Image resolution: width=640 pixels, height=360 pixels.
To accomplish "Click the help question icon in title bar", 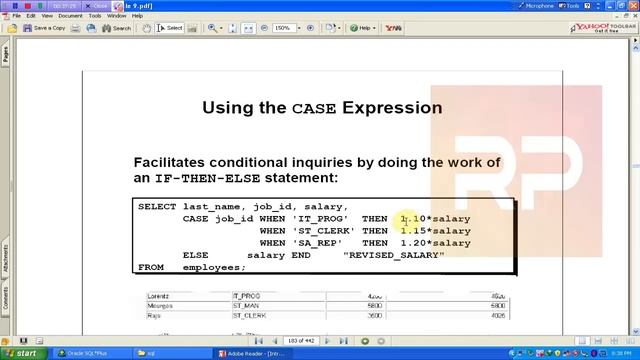I will (x=587, y=6).
